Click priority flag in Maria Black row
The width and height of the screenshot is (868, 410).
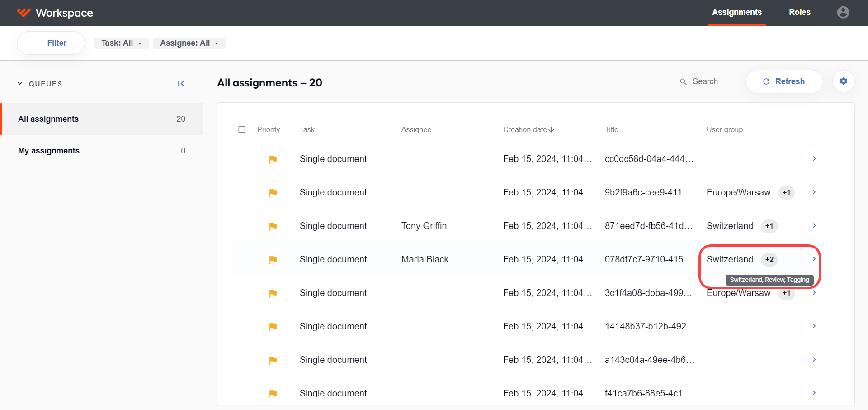(x=273, y=260)
